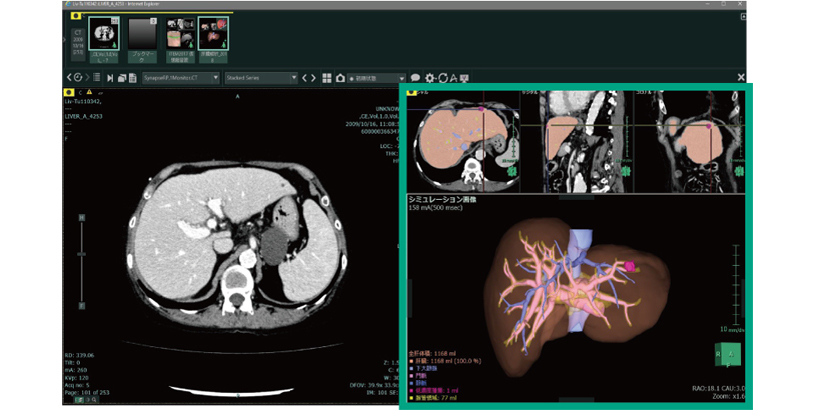Go to next series arrow after Stacked Series
The width and height of the screenshot is (816, 410).
click(x=313, y=78)
